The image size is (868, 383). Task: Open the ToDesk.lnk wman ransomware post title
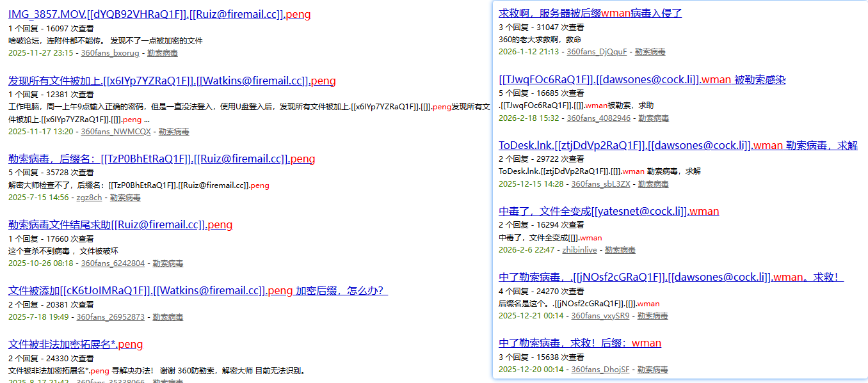[677, 146]
